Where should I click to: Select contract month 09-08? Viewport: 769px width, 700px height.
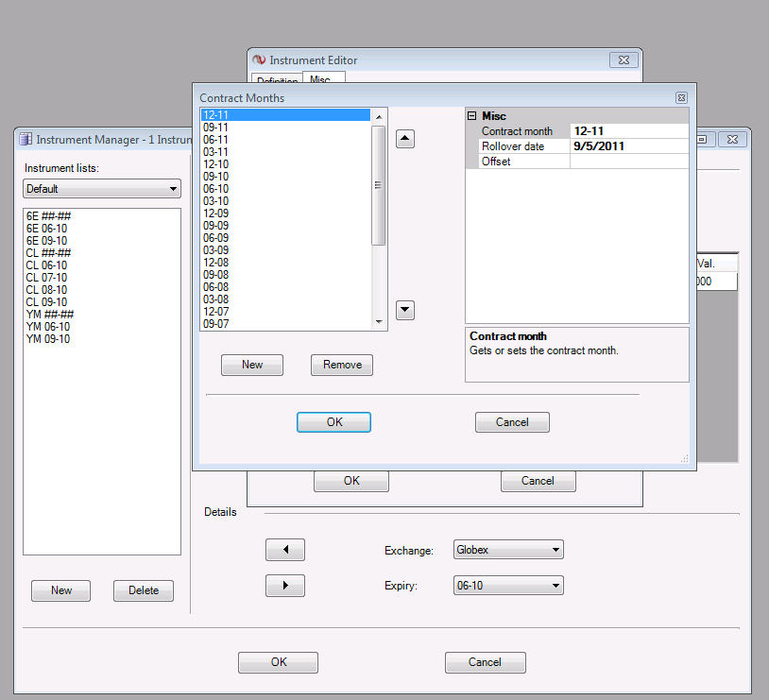point(286,274)
